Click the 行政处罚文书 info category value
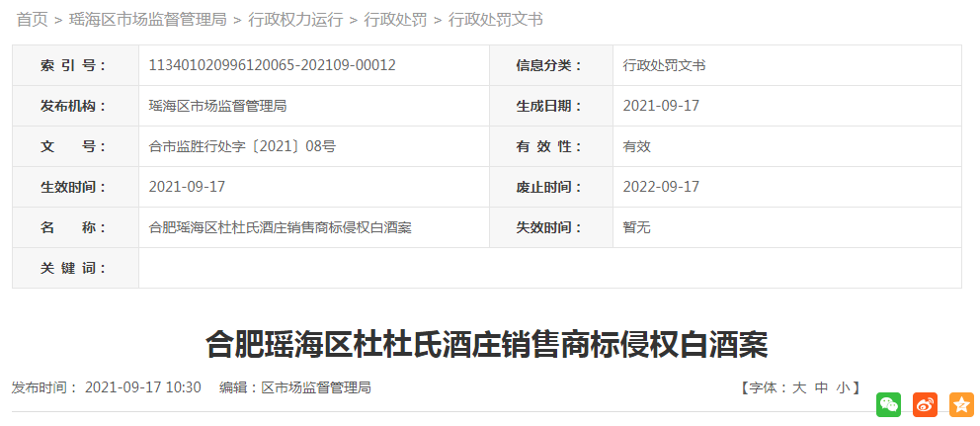This screenshot has width=980, height=426. [x=665, y=65]
